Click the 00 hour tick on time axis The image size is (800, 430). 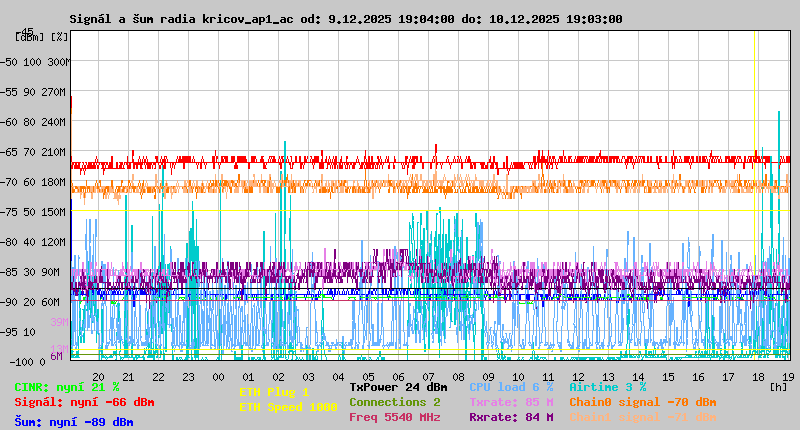coord(218,376)
